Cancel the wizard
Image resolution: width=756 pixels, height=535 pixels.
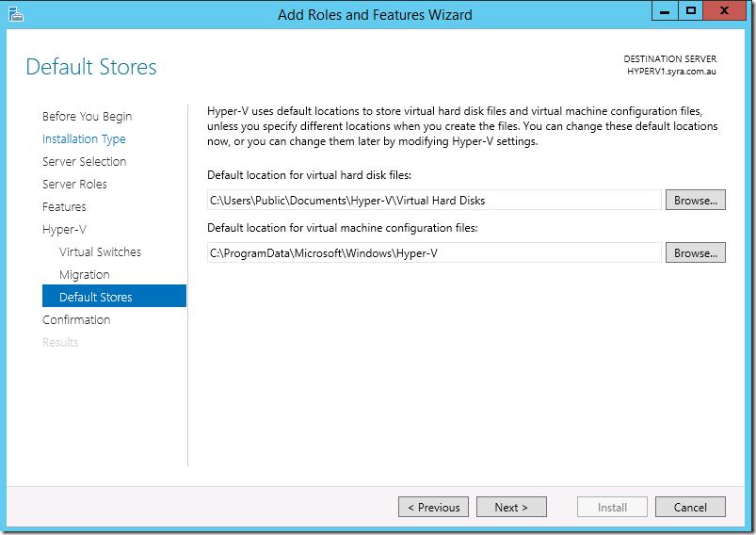(x=690, y=507)
